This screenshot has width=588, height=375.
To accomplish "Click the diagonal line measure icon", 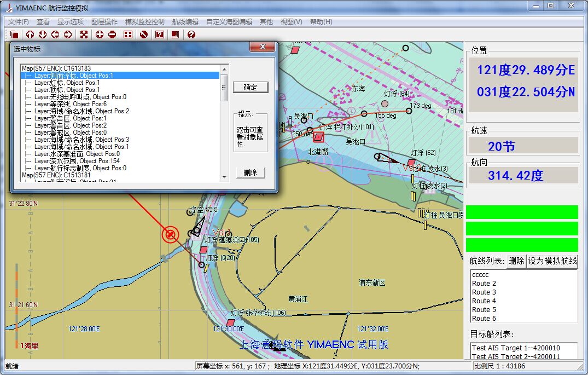I will click(x=144, y=34).
